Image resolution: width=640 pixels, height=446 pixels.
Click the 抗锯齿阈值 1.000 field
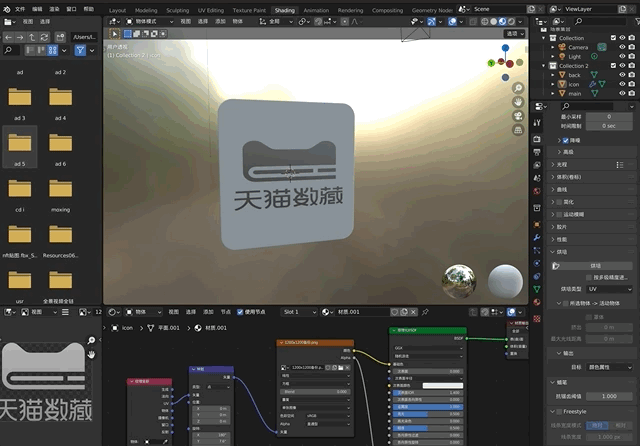point(609,396)
